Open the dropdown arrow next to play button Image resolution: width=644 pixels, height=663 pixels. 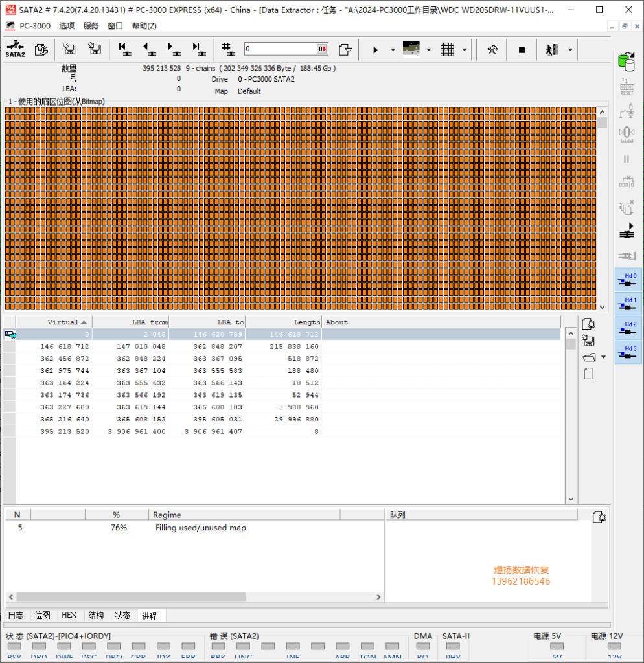[393, 50]
